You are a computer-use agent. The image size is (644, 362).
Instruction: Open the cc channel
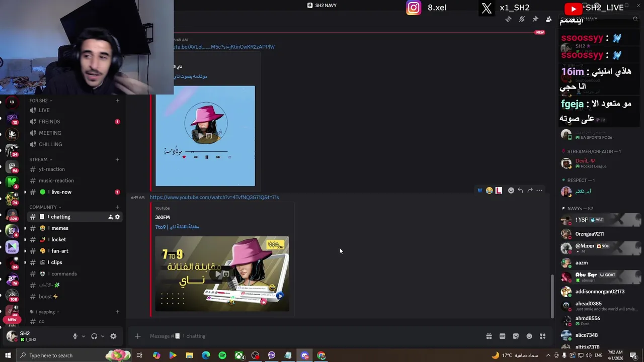[x=74, y=321]
